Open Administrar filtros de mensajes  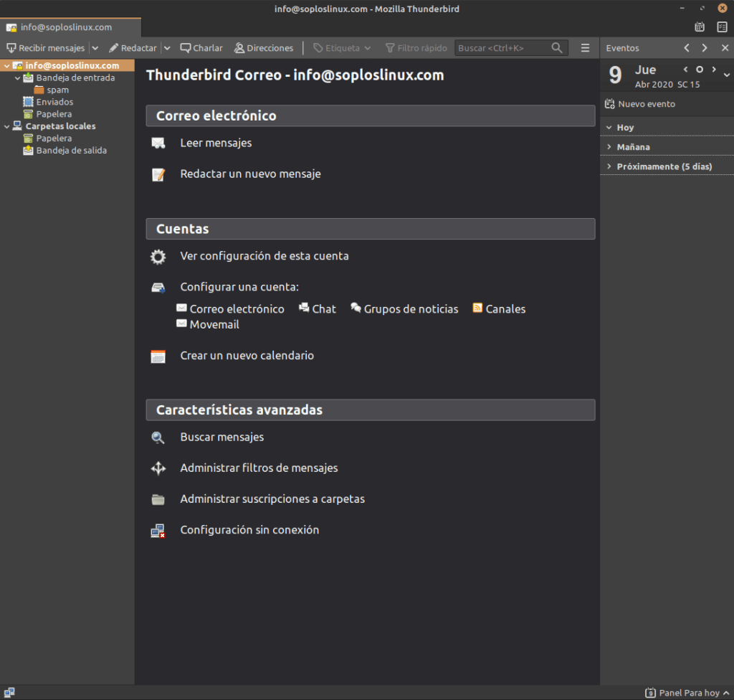pos(259,468)
